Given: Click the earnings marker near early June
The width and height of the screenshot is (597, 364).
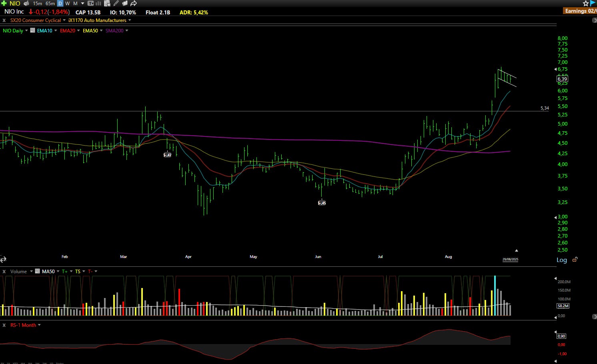Looking at the screenshot, I should (x=322, y=203).
